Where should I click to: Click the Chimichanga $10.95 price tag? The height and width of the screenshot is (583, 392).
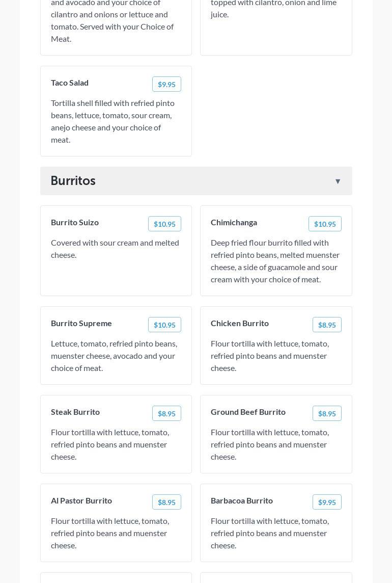[325, 224]
